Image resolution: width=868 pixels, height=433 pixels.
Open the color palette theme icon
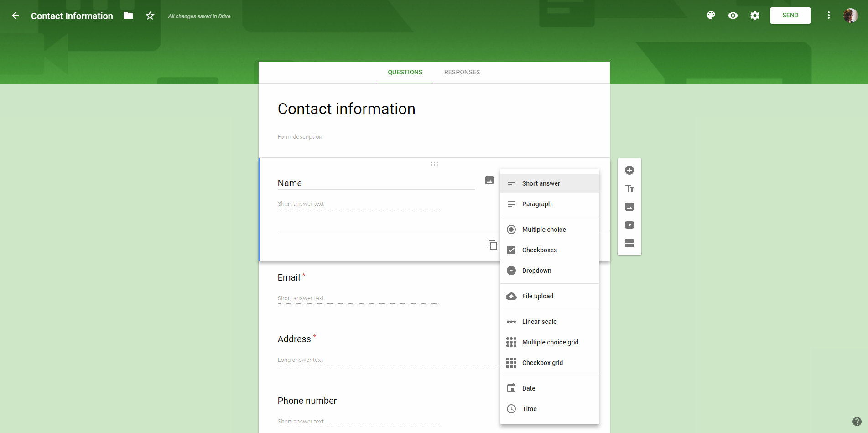pyautogui.click(x=711, y=16)
